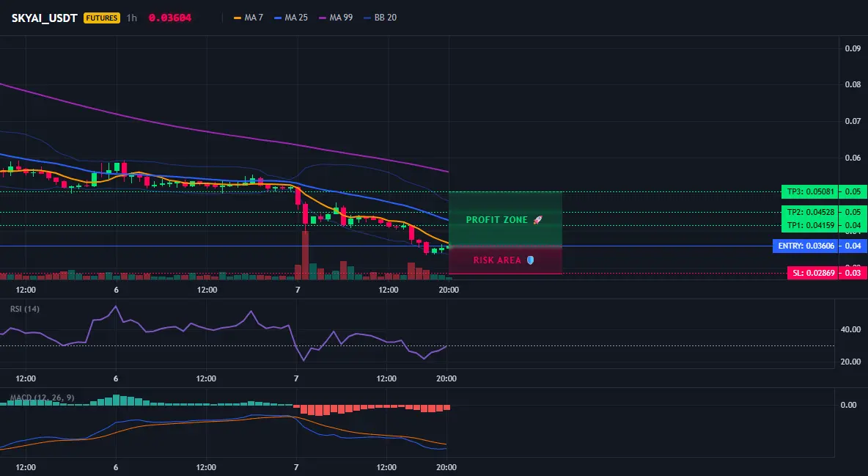Click the FUTURES badge
The image size is (868, 476).
pyautogui.click(x=102, y=18)
